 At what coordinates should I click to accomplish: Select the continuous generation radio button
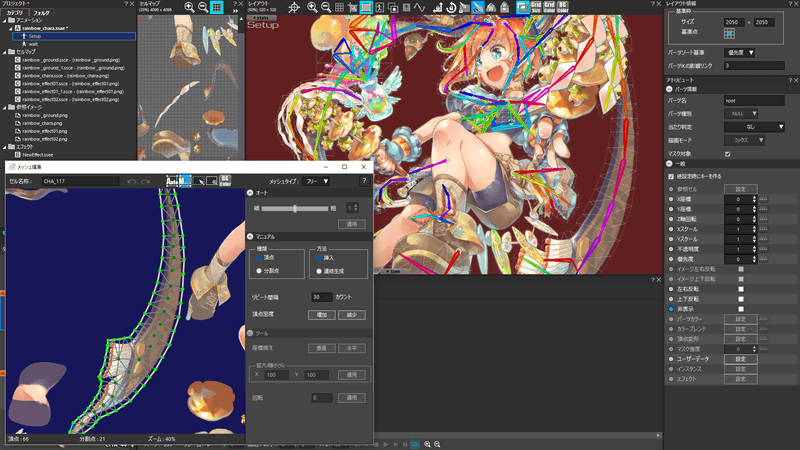point(319,271)
